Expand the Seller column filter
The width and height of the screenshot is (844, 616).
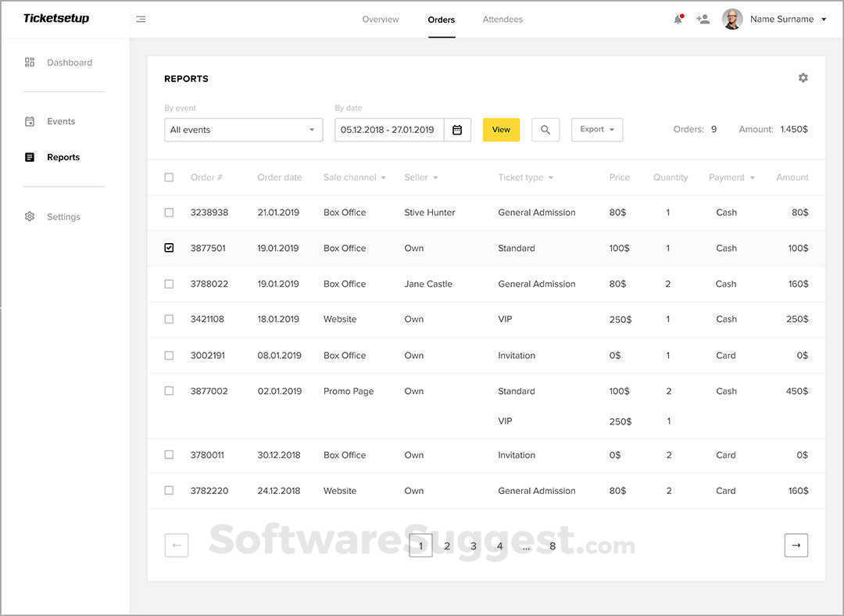[x=435, y=177]
